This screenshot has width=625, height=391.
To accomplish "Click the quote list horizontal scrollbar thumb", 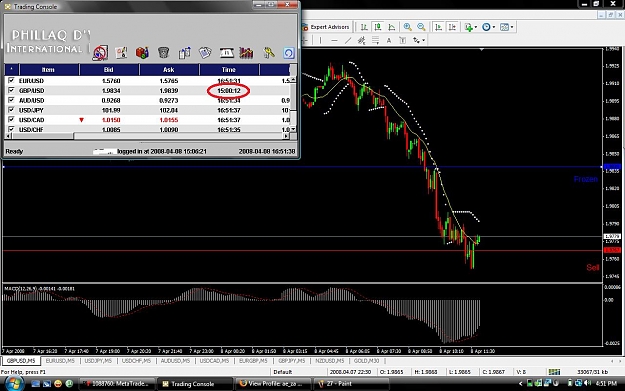I will tap(43, 136).
